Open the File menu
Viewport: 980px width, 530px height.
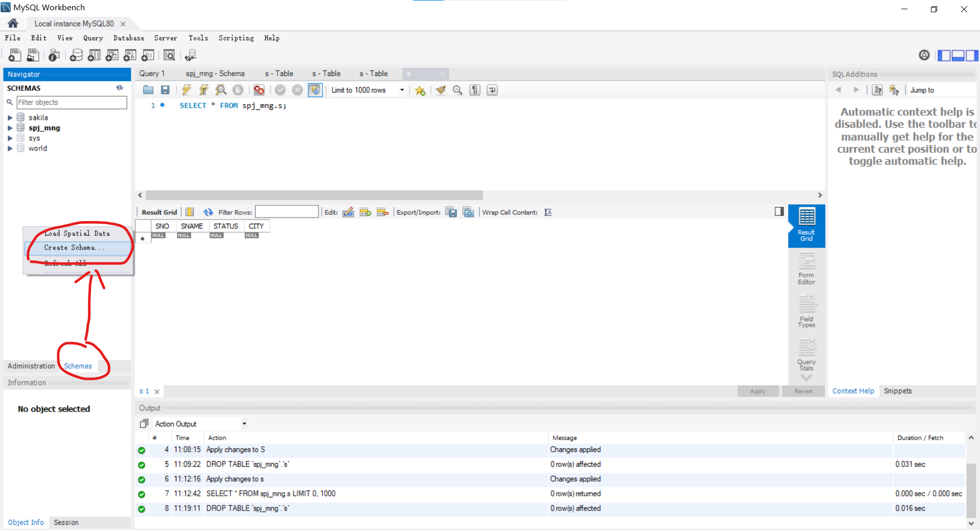13,38
